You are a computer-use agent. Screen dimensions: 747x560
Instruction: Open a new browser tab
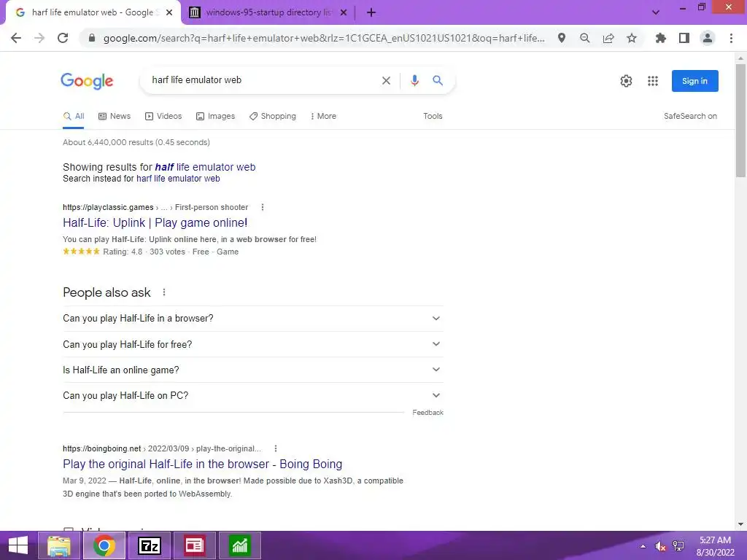click(x=371, y=12)
